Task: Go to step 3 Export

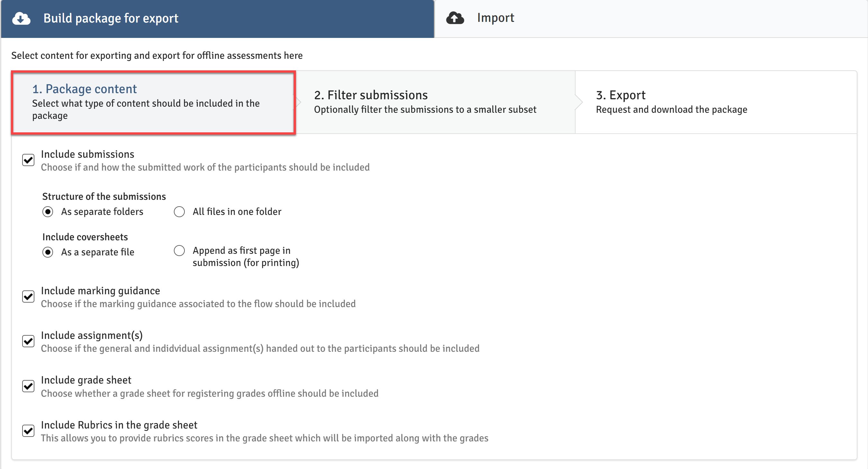Action: click(x=716, y=102)
